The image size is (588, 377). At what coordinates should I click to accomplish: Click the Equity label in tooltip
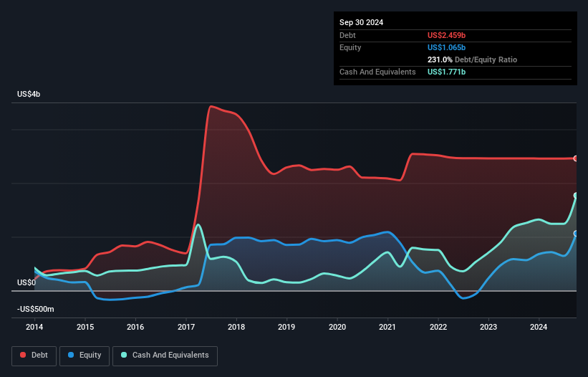point(350,47)
